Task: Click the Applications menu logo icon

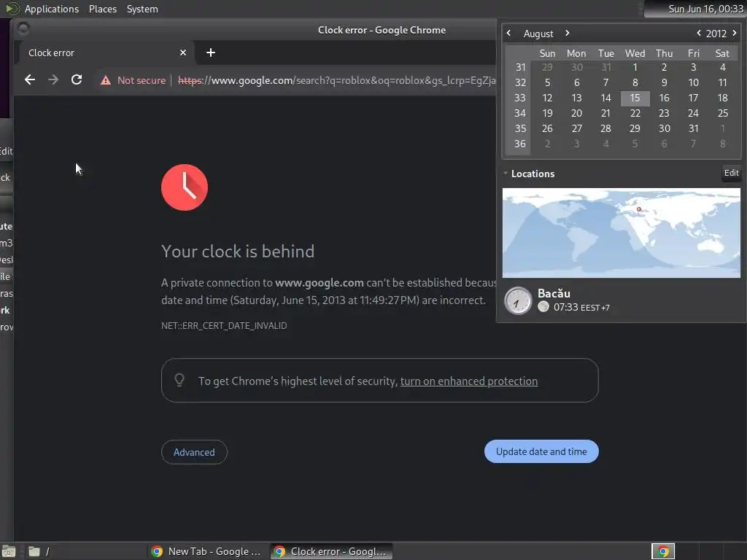Action: pyautogui.click(x=12, y=9)
